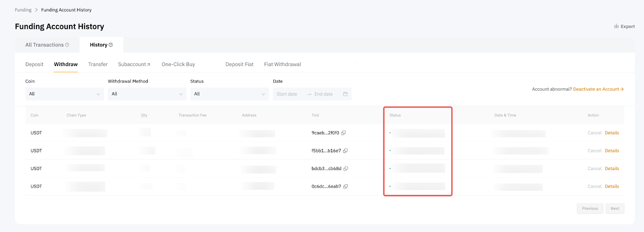The height and width of the screenshot is (232, 644).
Task: Click the help icon beside All Transactions
Action: point(67,45)
